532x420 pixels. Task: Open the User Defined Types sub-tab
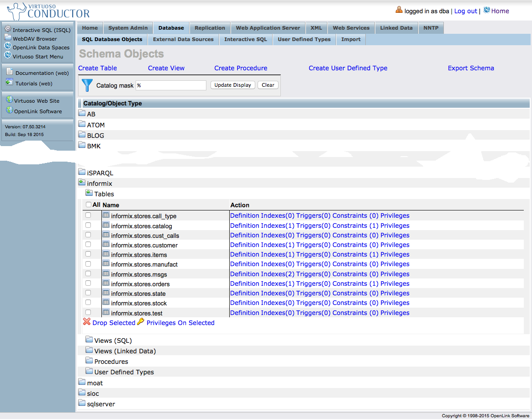point(304,39)
